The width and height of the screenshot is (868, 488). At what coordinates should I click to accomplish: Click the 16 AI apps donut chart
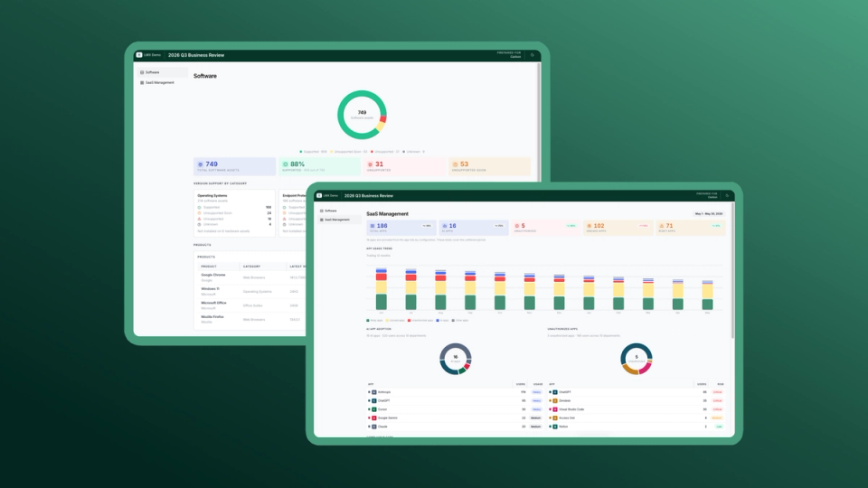click(x=456, y=359)
